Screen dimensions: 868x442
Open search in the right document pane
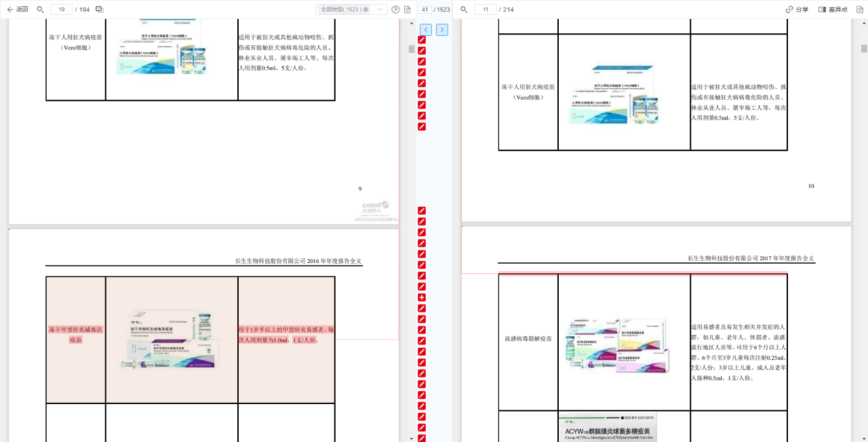tap(464, 9)
